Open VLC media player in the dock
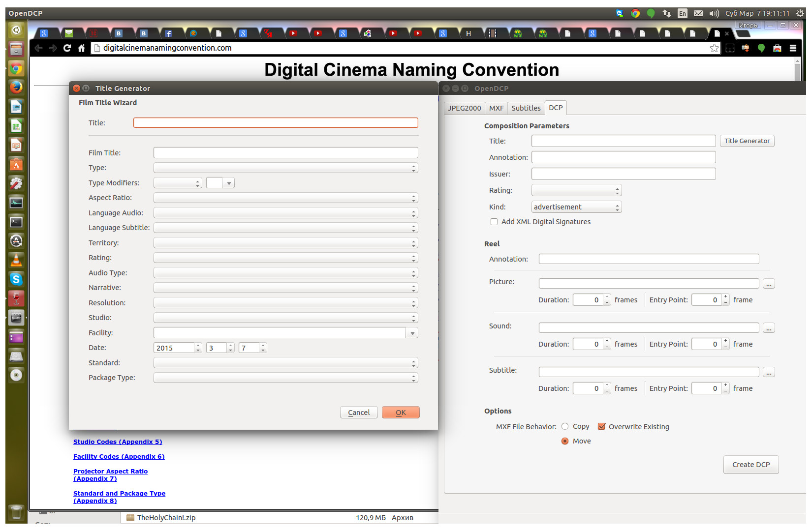 [x=16, y=260]
